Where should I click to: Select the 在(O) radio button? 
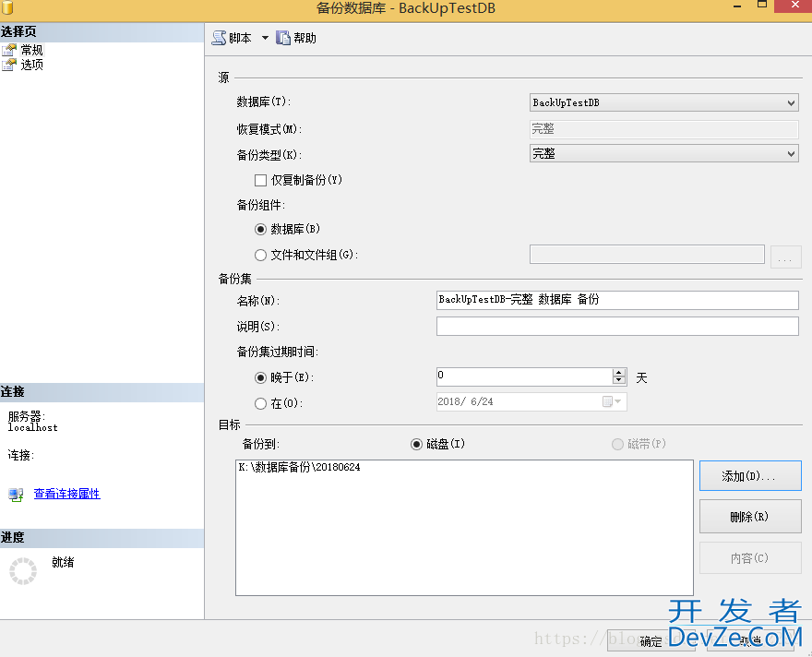[x=260, y=403]
